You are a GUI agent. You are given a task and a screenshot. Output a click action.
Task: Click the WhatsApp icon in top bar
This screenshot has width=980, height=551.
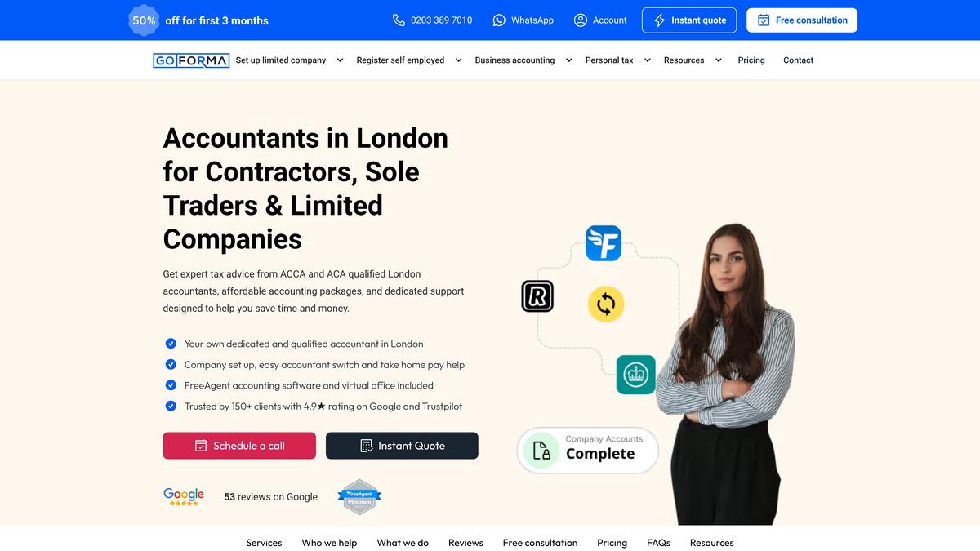coord(499,20)
